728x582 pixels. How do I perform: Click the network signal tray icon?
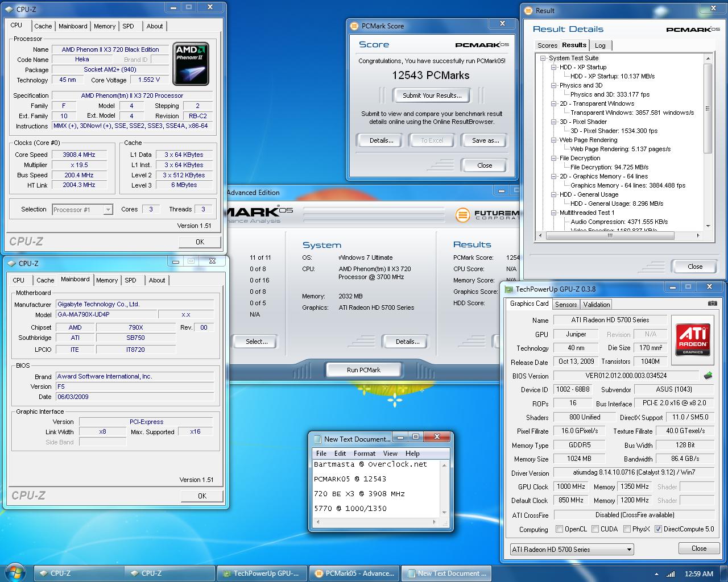point(671,574)
